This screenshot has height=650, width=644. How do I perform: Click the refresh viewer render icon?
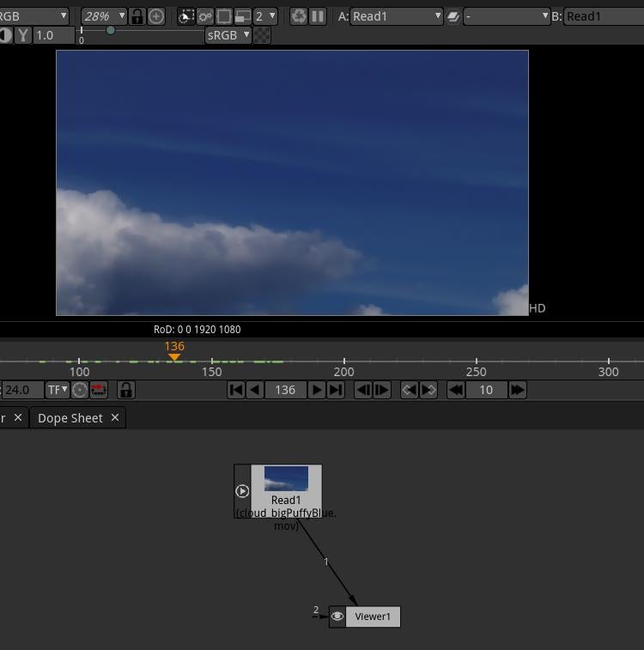coord(299,16)
